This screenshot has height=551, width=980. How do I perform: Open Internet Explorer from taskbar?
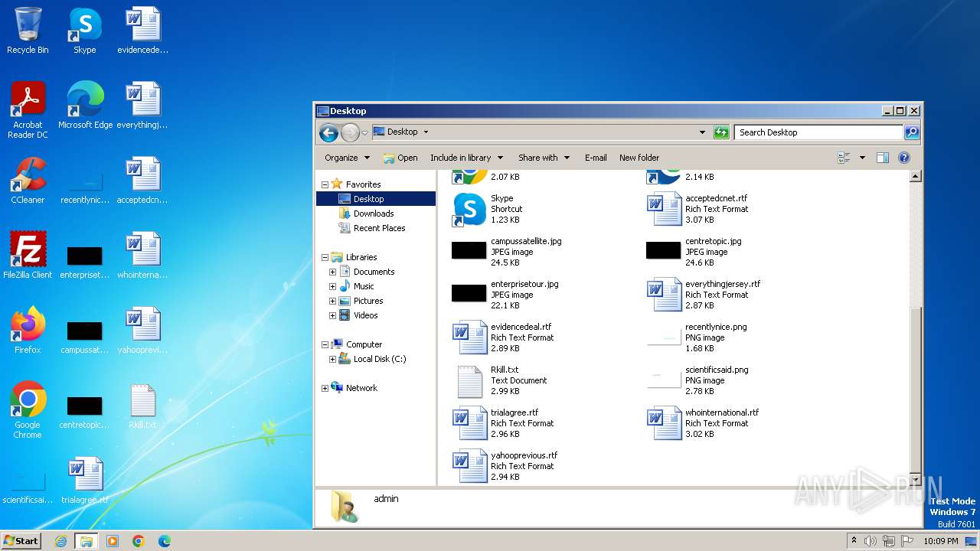[60, 541]
